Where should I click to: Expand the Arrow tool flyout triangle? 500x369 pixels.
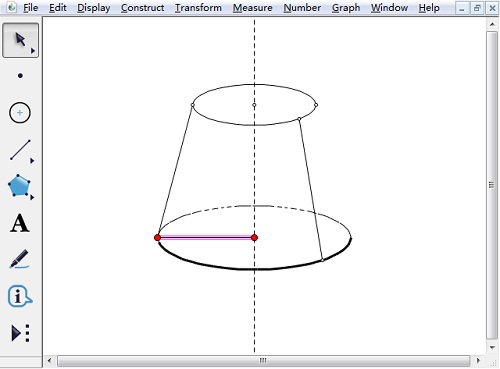[x=33, y=51]
